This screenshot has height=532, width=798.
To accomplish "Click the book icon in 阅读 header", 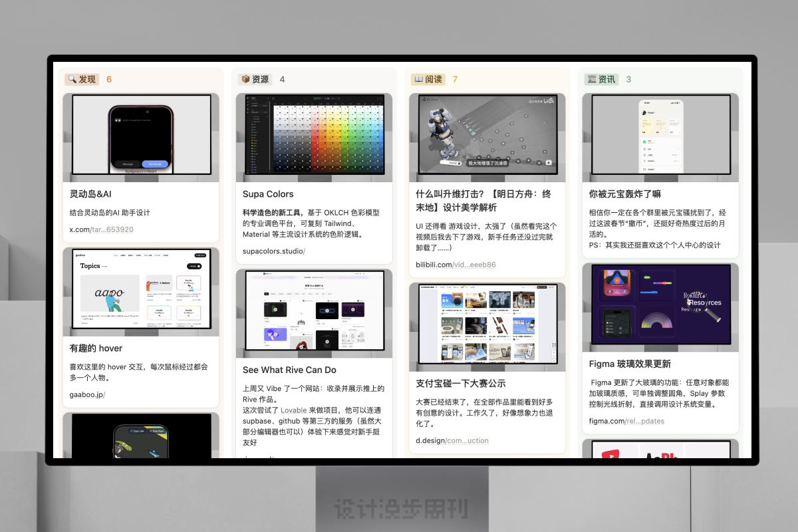I will click(x=418, y=79).
